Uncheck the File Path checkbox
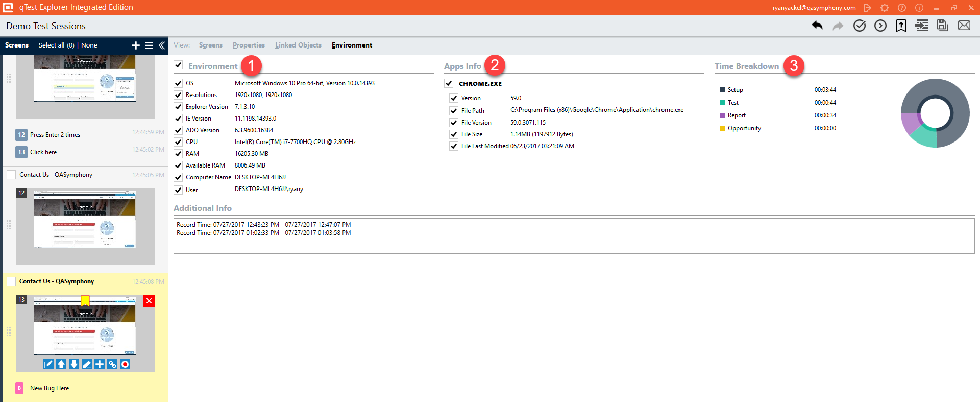This screenshot has width=980, height=402. pyautogui.click(x=454, y=111)
